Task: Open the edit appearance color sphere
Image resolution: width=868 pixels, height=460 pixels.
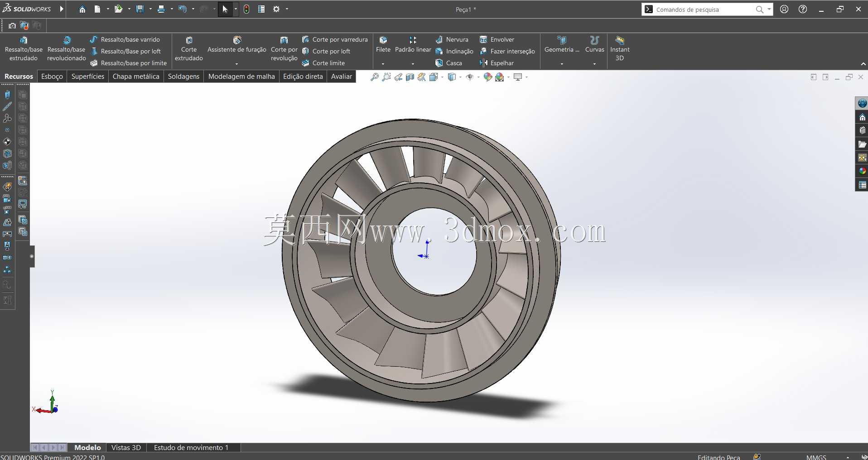Action: point(487,77)
